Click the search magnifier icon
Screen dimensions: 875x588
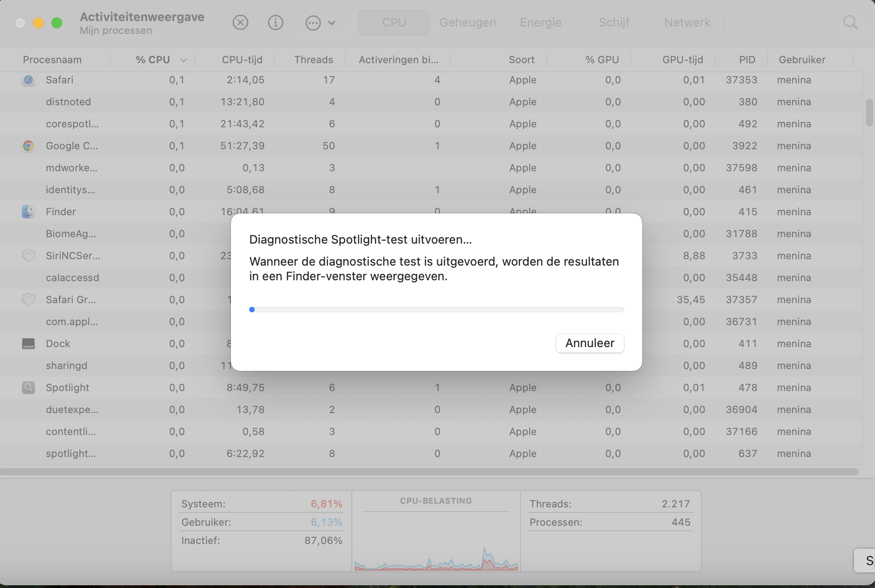click(x=850, y=22)
